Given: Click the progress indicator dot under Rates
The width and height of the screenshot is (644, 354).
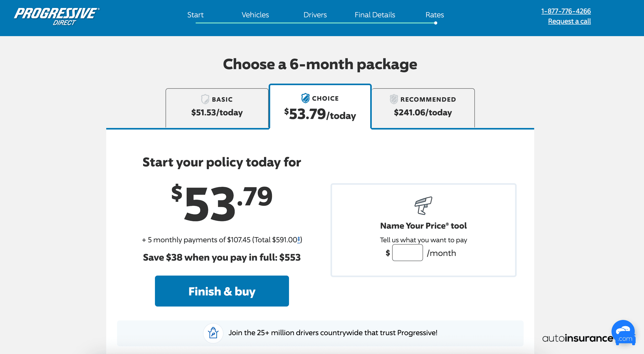Looking at the screenshot, I should pos(435,23).
